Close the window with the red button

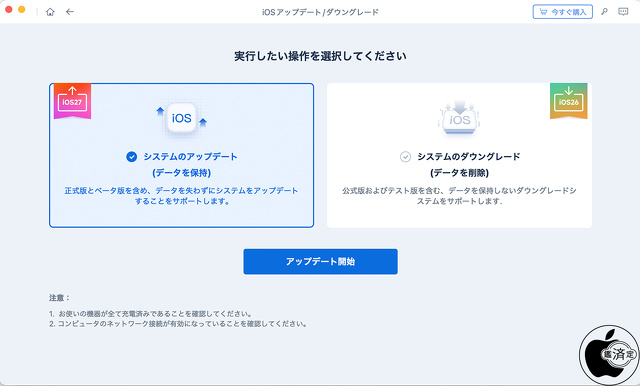pyautogui.click(x=9, y=9)
